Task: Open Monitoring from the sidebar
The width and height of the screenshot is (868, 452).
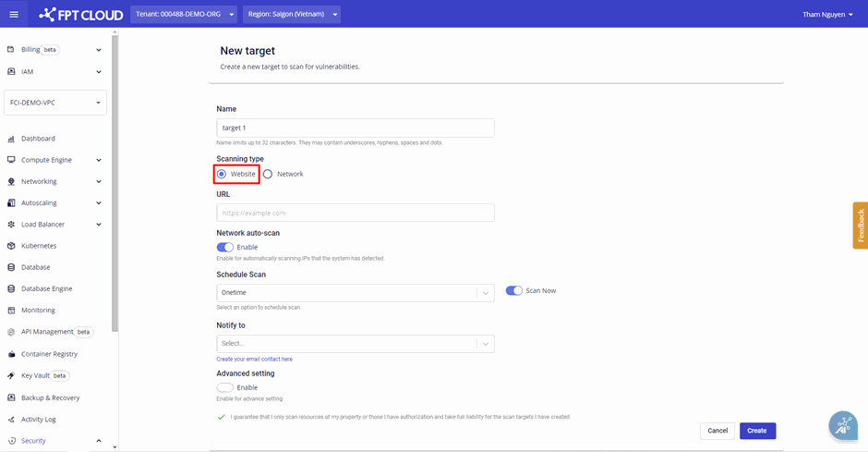Action: pyautogui.click(x=38, y=311)
